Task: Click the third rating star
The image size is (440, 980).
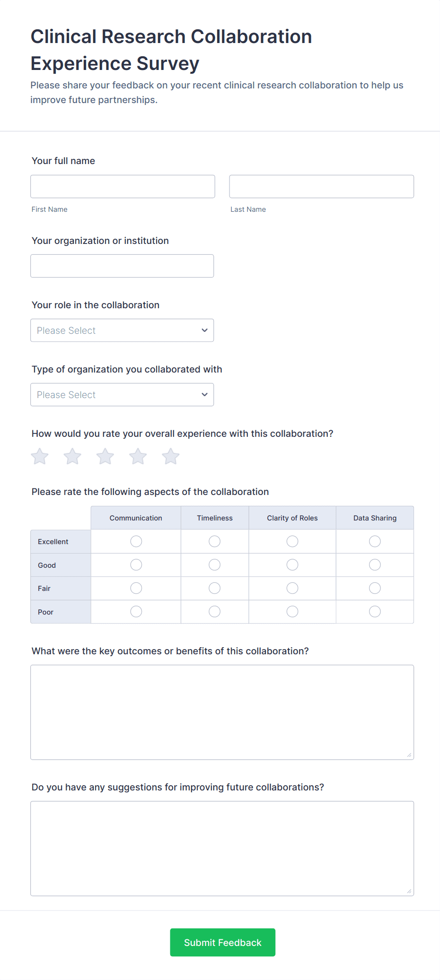Action: (x=105, y=457)
